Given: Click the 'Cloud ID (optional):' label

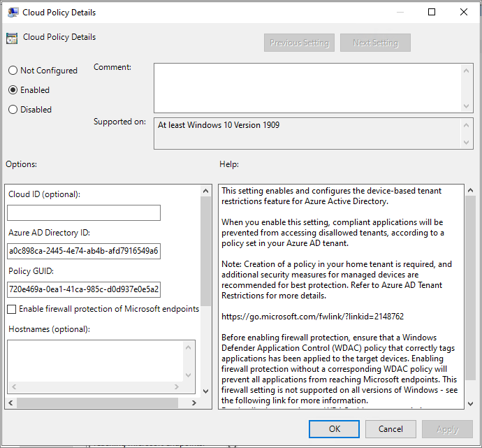Looking at the screenshot, I should click(44, 194).
